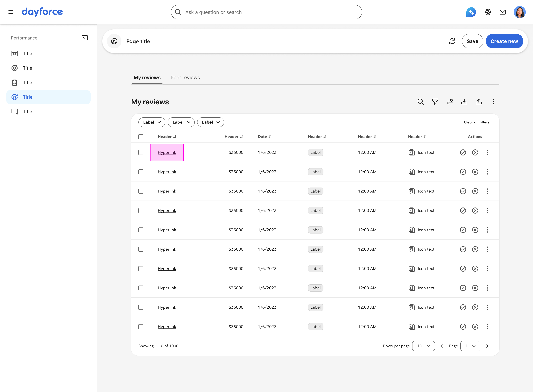This screenshot has width=533, height=392.
Task: Select all rows with header checkbox
Action: [x=141, y=137]
